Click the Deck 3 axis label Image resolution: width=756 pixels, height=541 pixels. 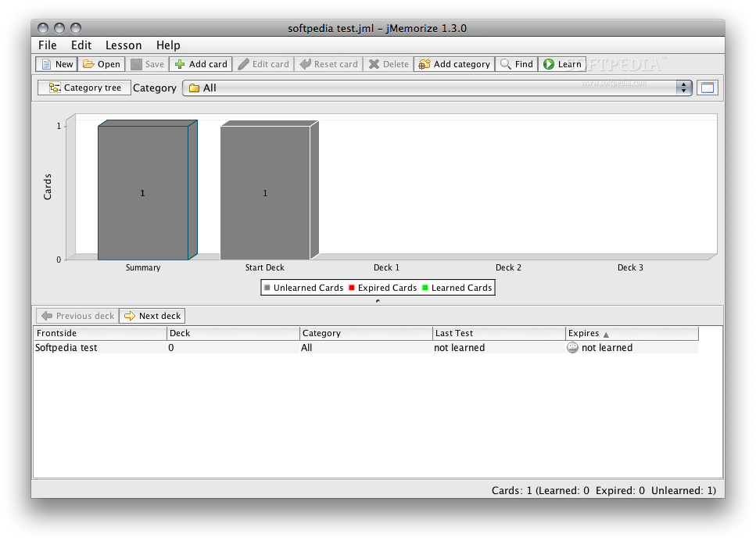point(630,267)
